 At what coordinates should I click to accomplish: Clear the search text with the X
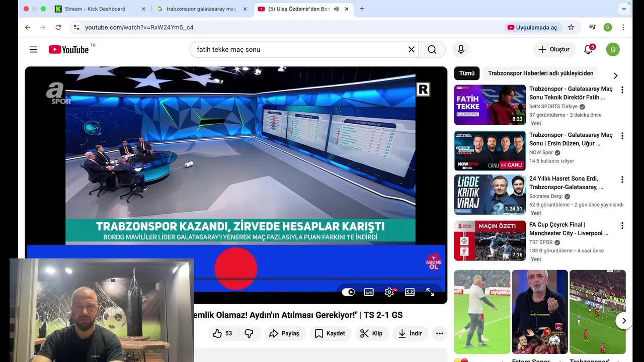click(x=411, y=49)
